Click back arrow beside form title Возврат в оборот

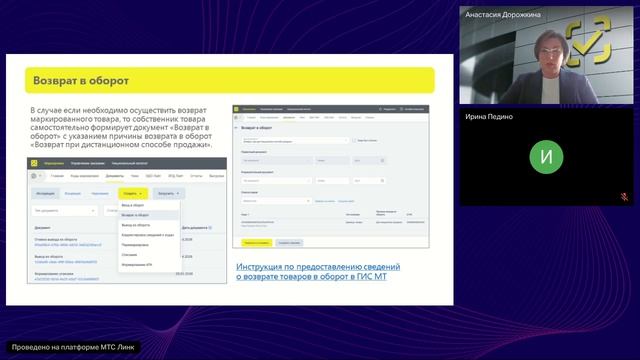pyautogui.click(x=236, y=128)
